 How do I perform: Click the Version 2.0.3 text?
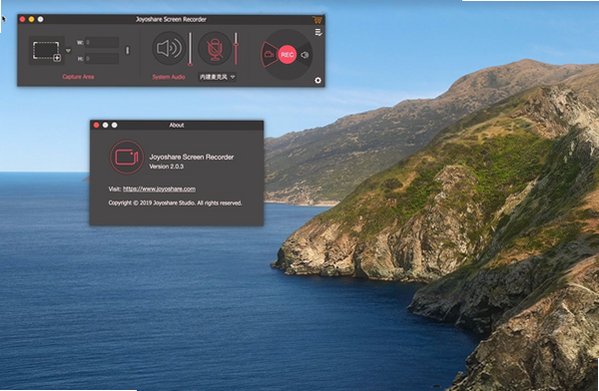(166, 166)
